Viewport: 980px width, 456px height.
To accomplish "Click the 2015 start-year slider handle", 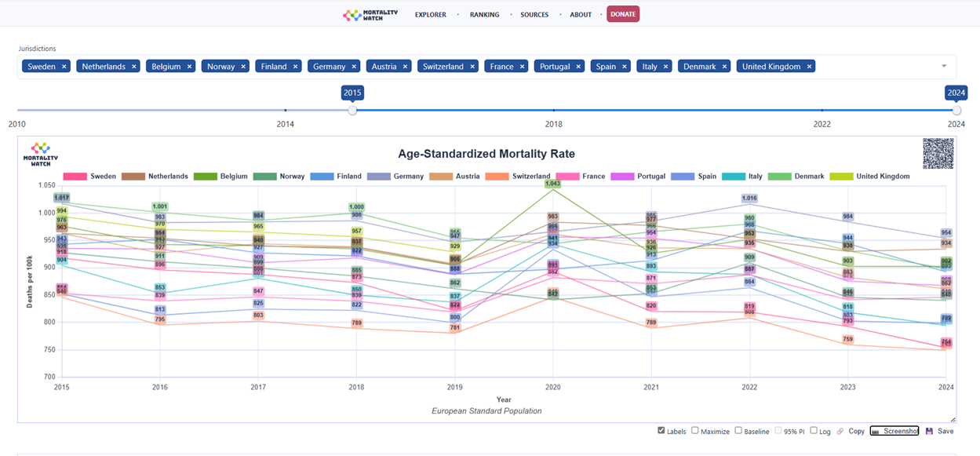I will 352,111.
